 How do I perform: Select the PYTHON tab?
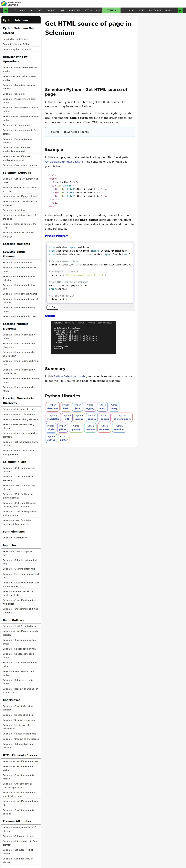pyautogui.click(x=111, y=10)
